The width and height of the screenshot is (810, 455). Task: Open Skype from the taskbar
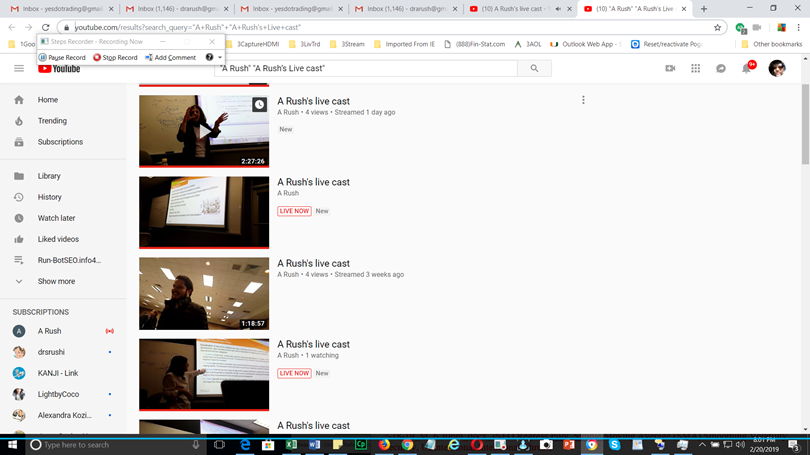[x=614, y=445]
